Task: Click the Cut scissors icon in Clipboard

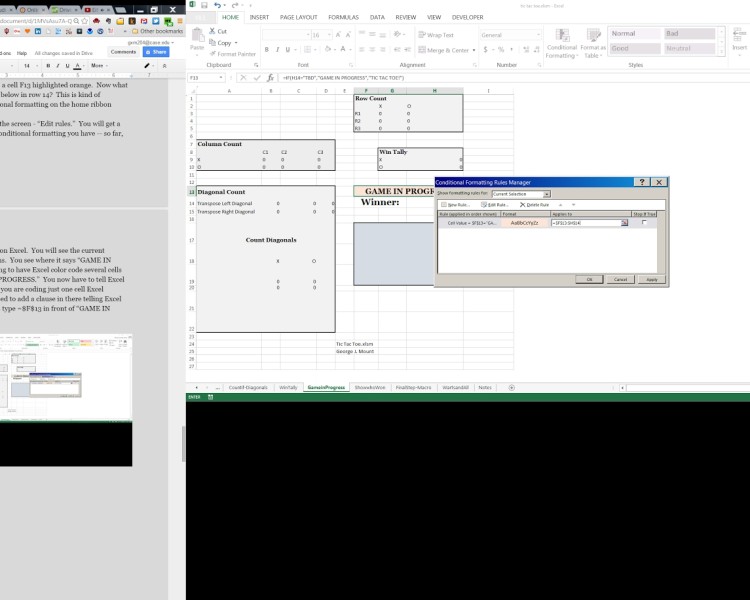Action: (x=211, y=32)
